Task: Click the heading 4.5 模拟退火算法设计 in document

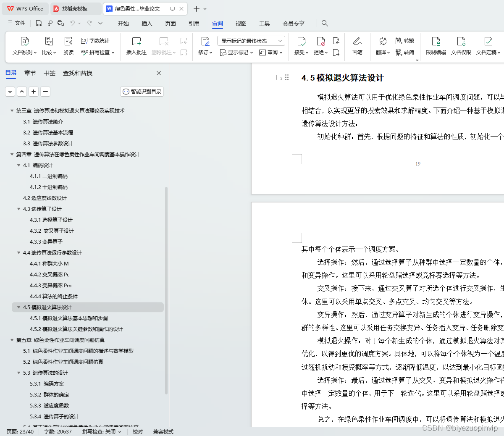Action: (343, 78)
